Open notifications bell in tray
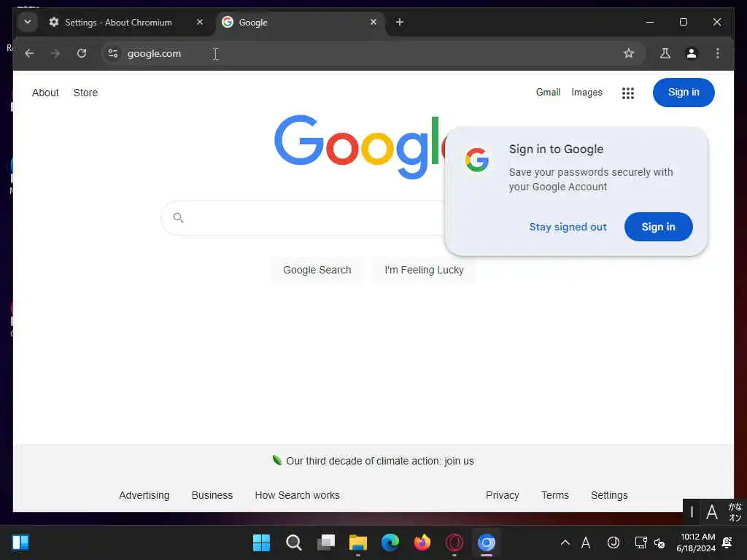 [727, 542]
